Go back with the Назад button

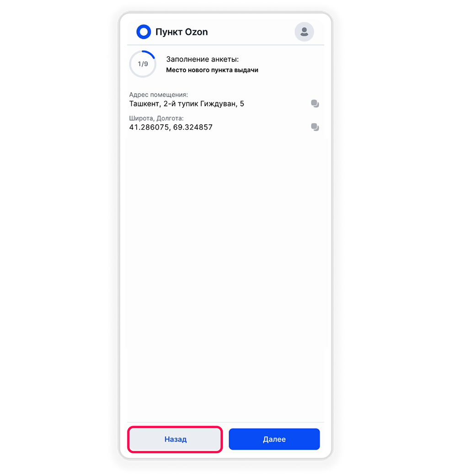tap(175, 439)
